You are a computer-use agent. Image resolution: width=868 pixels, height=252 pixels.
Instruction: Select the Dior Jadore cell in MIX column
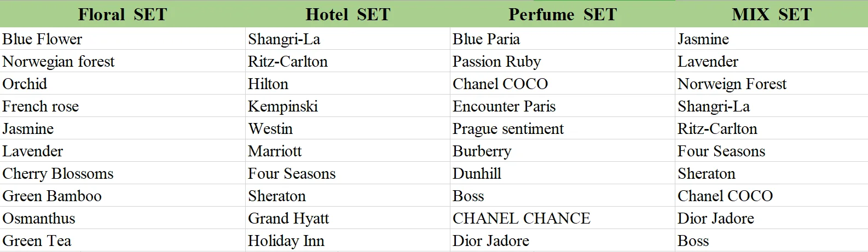click(772, 218)
